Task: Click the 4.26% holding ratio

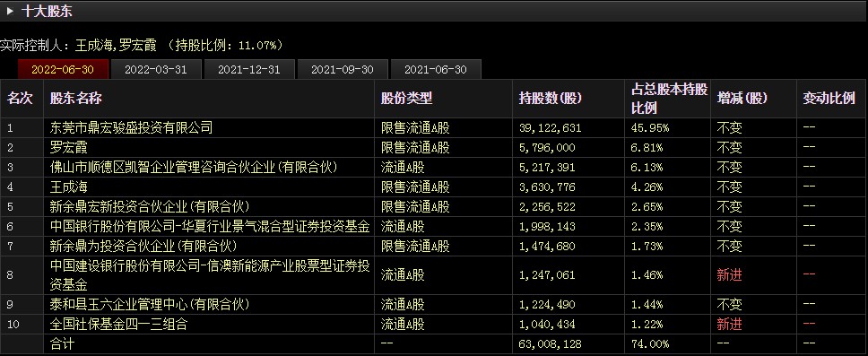Action: [647, 187]
